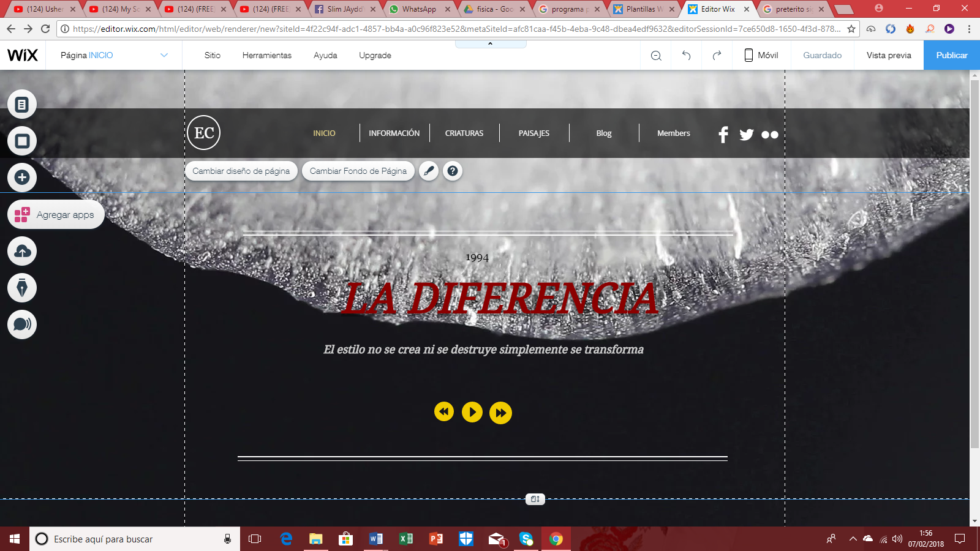Collapse the top bar with arrow handle
The image size is (980, 551).
click(x=490, y=44)
